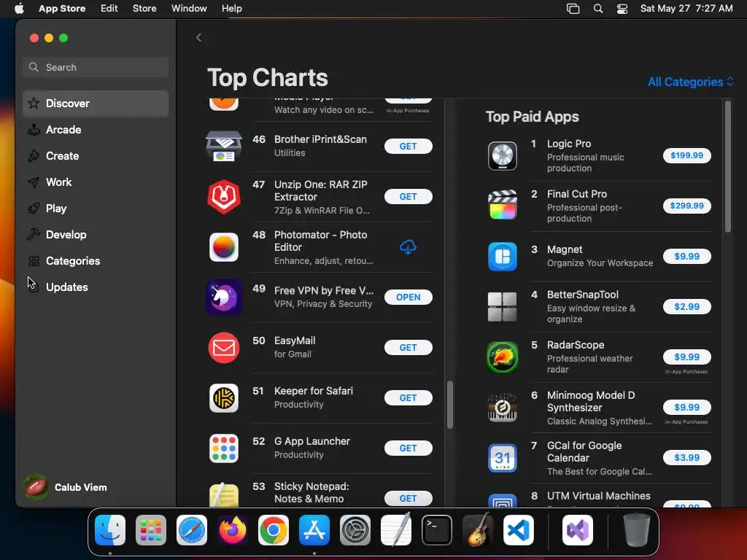Select Work in the sidebar
Viewport: 747px width, 560px height.
(96, 182)
